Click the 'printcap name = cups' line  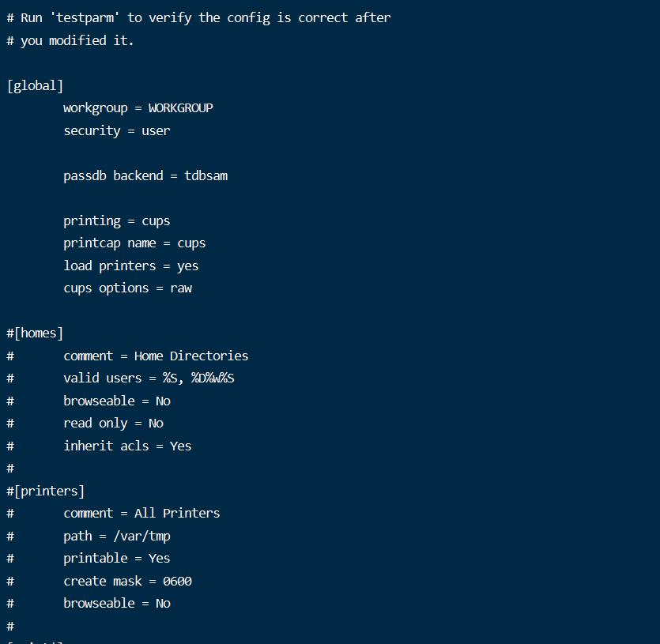pos(134,243)
